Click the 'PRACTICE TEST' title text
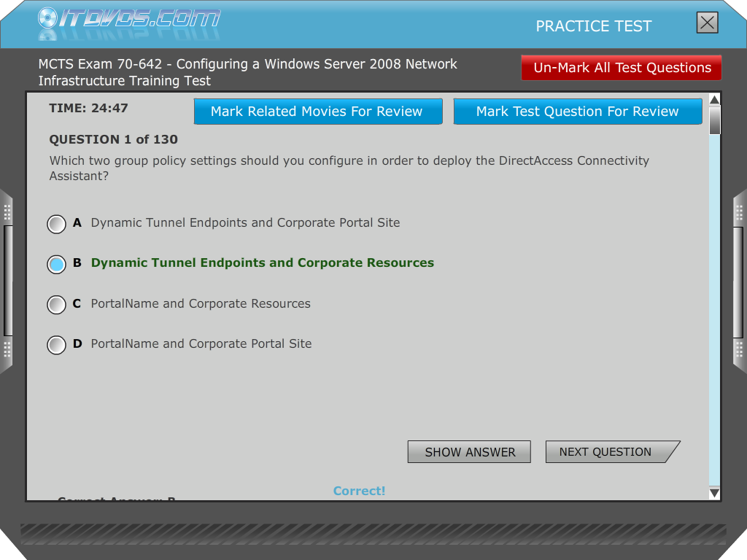 594,26
